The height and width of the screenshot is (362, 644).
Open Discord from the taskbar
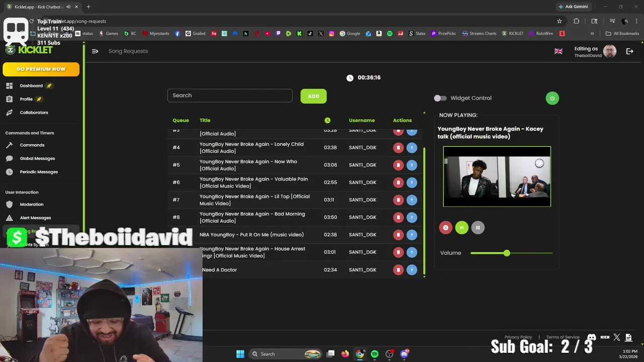(404, 354)
